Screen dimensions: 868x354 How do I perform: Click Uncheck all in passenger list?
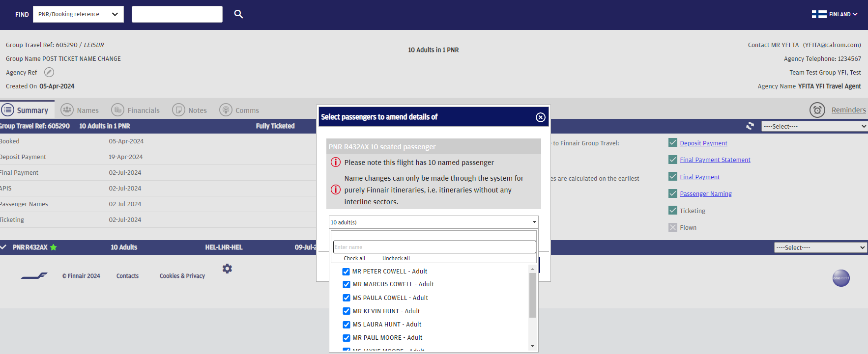pyautogui.click(x=396, y=258)
